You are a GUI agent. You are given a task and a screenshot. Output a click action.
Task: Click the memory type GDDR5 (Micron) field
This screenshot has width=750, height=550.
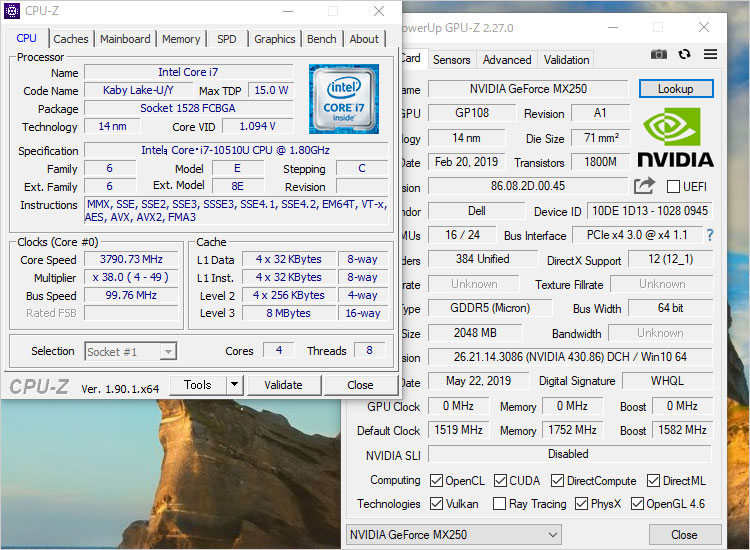click(490, 308)
